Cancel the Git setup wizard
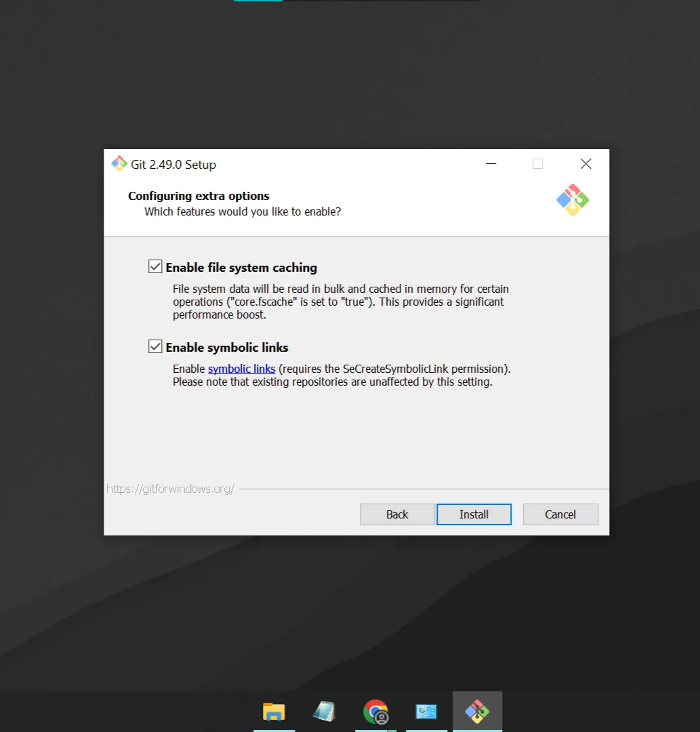 (x=560, y=514)
